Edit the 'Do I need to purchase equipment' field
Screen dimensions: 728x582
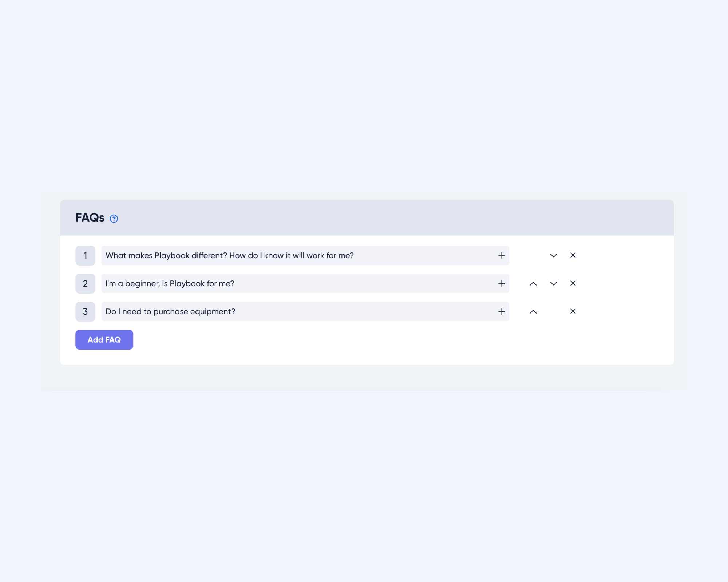click(x=305, y=311)
